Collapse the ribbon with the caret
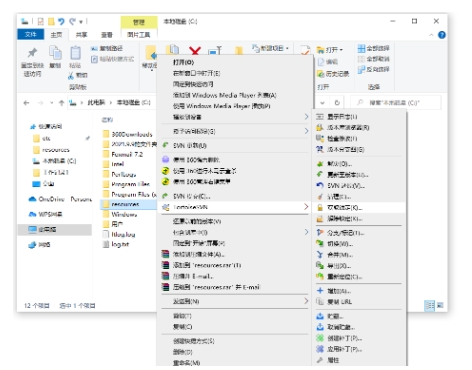472x370 pixels. 431,35
